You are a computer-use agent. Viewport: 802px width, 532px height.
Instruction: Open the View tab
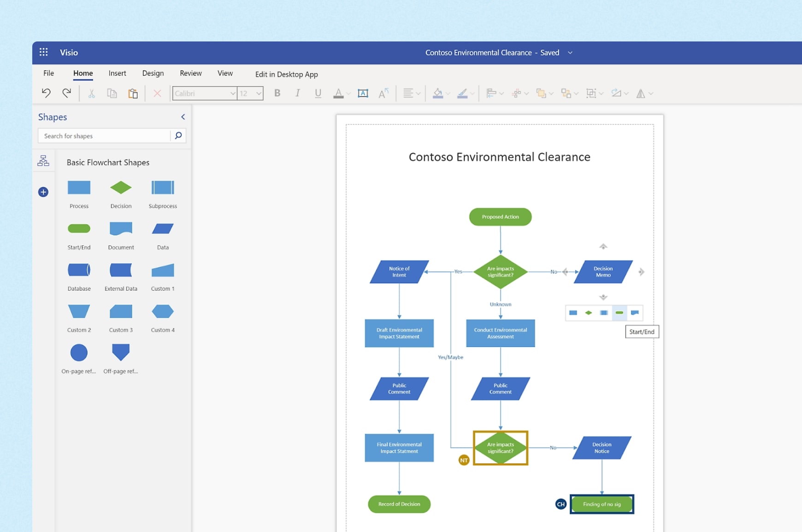click(225, 73)
